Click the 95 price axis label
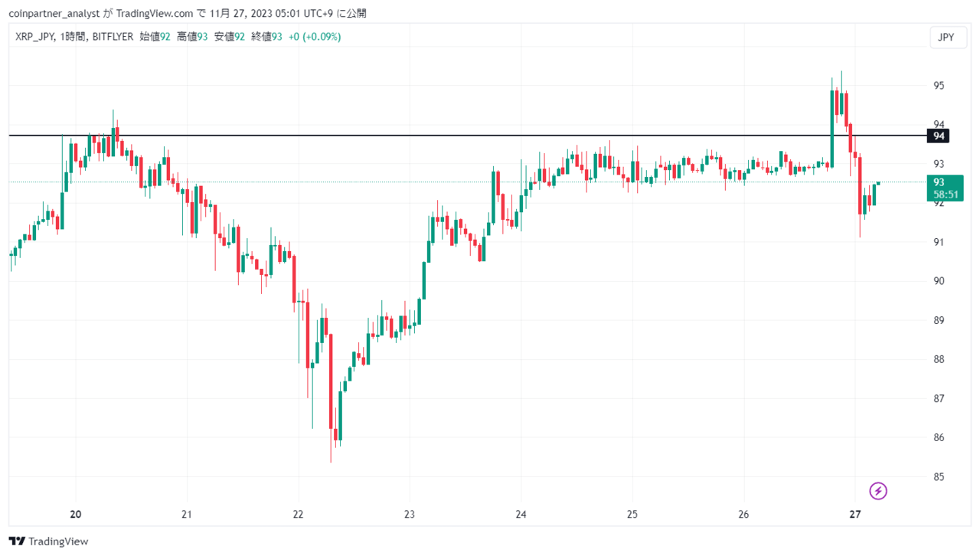Viewport: 980px width, 556px height. click(939, 85)
